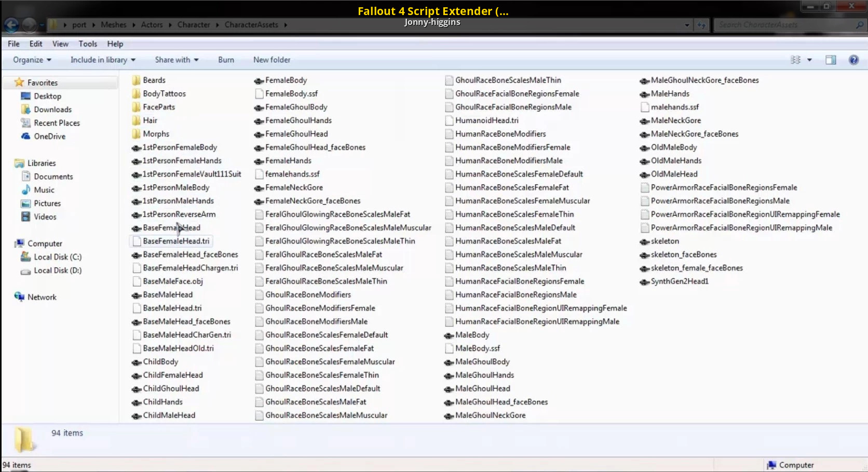Select OneDrive in the Favorites sidebar
This screenshot has width=868, height=472.
click(x=49, y=136)
